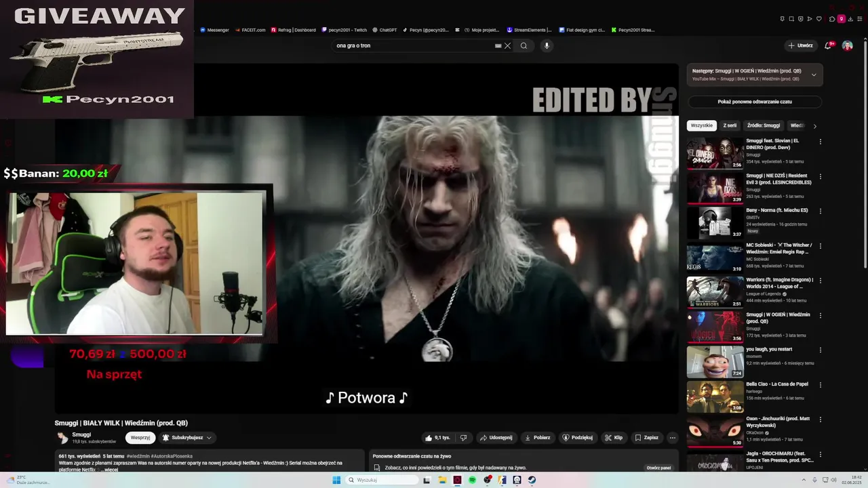
Task: Open the user account avatar menu
Action: click(x=847, y=45)
